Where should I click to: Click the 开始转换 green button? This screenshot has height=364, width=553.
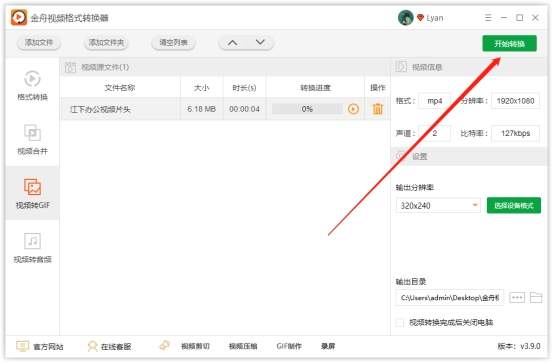pos(509,43)
